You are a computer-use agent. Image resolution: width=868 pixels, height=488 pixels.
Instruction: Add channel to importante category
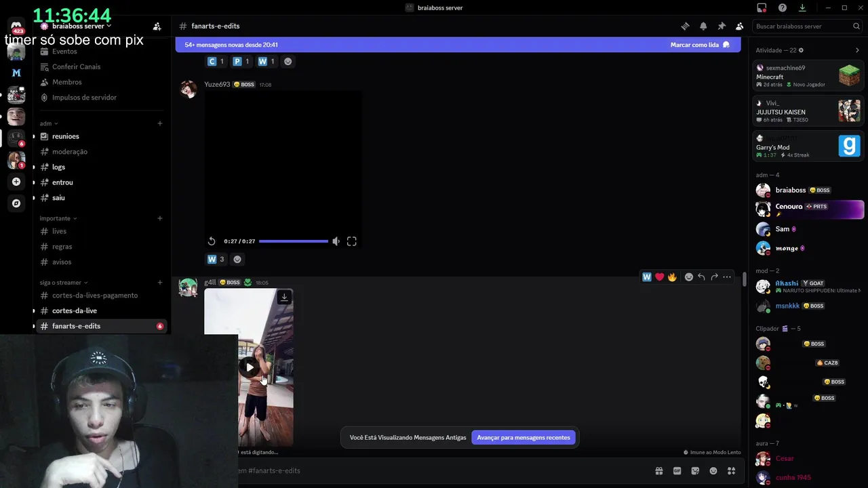pyautogui.click(x=160, y=218)
